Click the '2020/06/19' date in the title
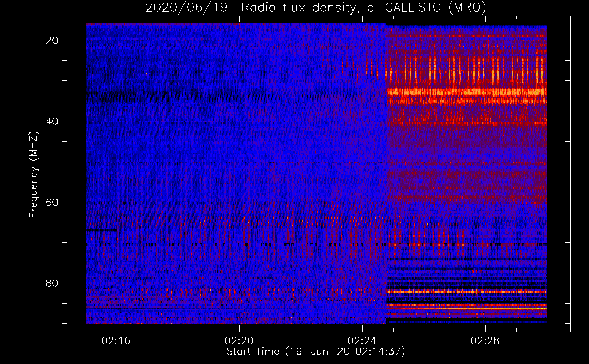Viewport: 589px width, 364px height. pyautogui.click(x=186, y=8)
